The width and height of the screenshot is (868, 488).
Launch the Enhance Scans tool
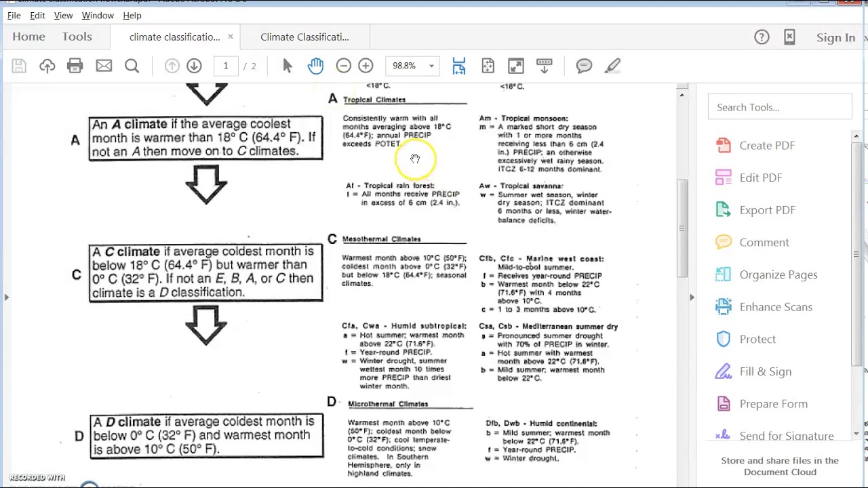[x=776, y=307]
